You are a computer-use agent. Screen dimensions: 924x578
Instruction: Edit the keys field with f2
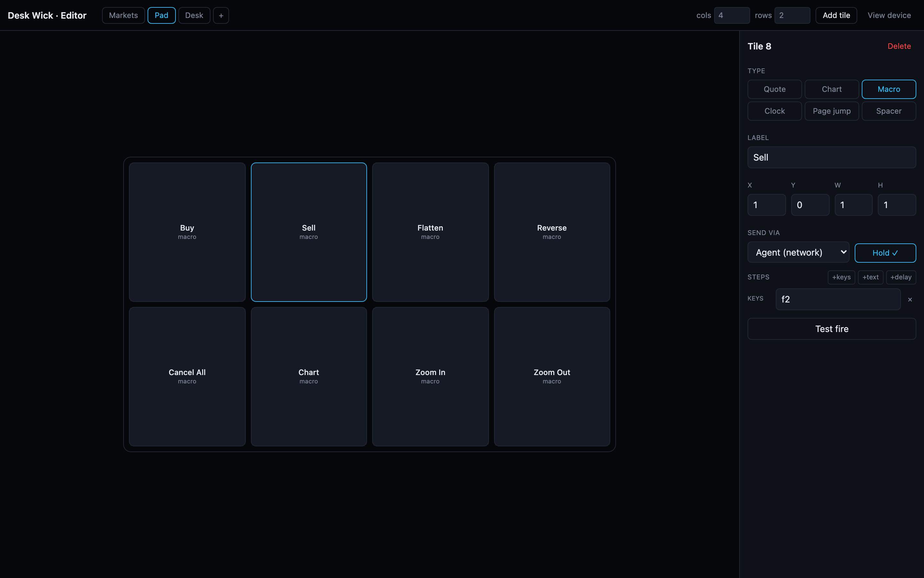(838, 299)
